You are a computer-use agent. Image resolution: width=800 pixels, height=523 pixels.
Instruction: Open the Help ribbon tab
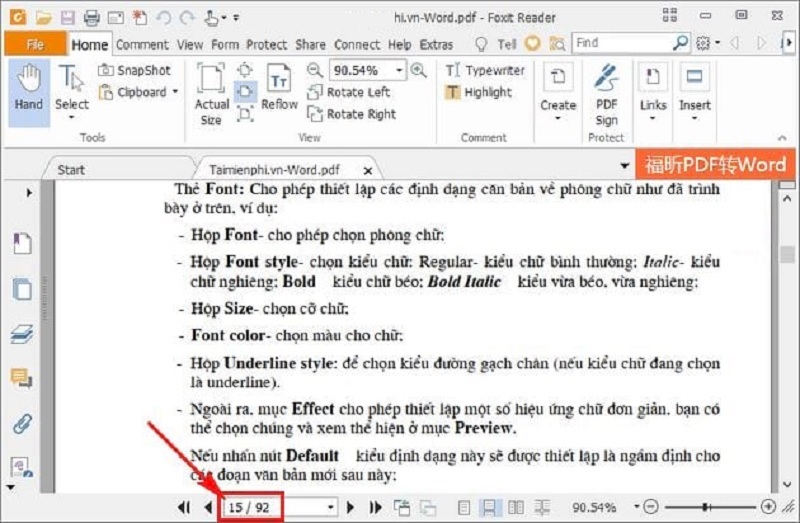399,45
